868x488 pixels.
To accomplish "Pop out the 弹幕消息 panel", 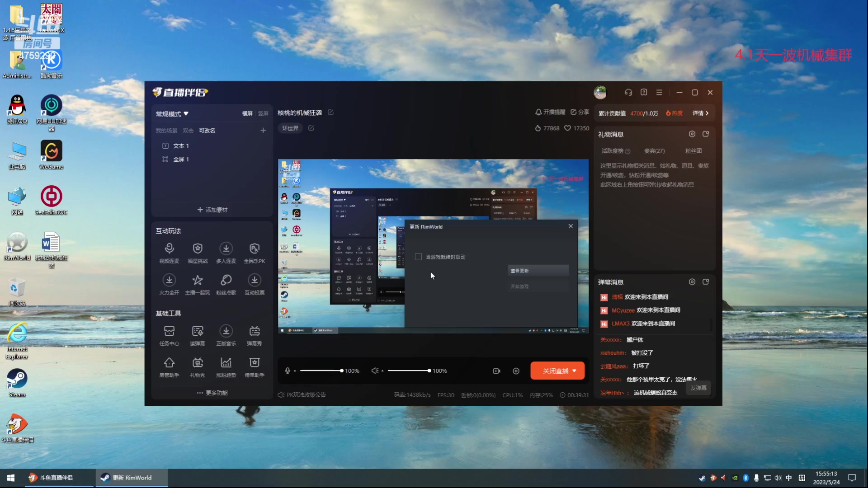I will click(x=706, y=282).
